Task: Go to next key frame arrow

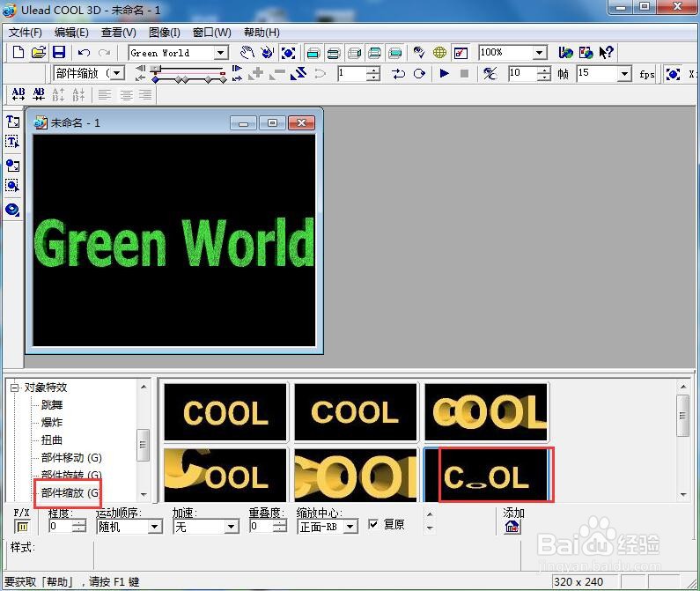Action: click(x=237, y=78)
